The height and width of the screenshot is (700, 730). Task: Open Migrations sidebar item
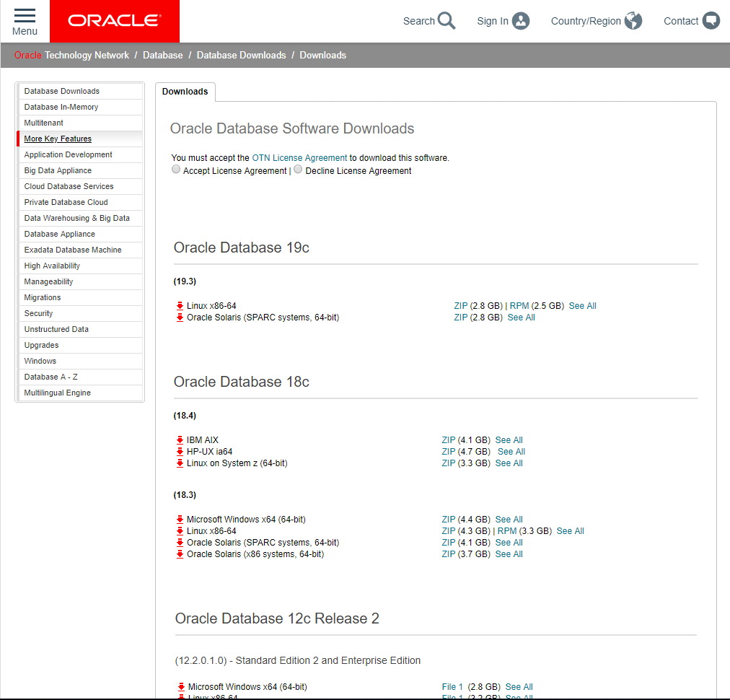point(80,297)
